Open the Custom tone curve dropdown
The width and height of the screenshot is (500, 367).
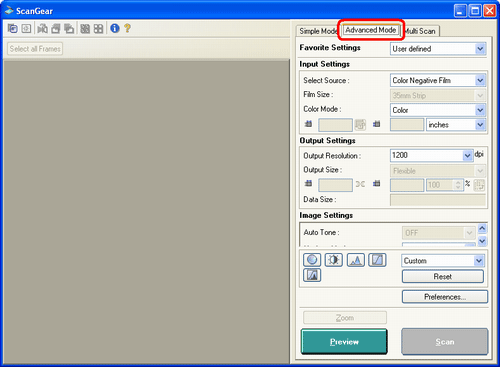(443, 261)
